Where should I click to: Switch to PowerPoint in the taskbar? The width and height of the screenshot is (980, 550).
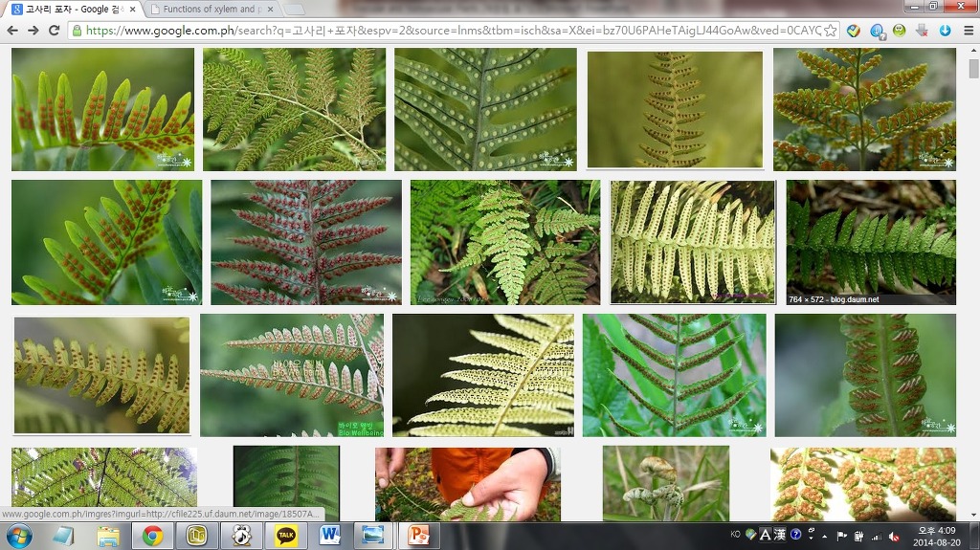pos(418,536)
